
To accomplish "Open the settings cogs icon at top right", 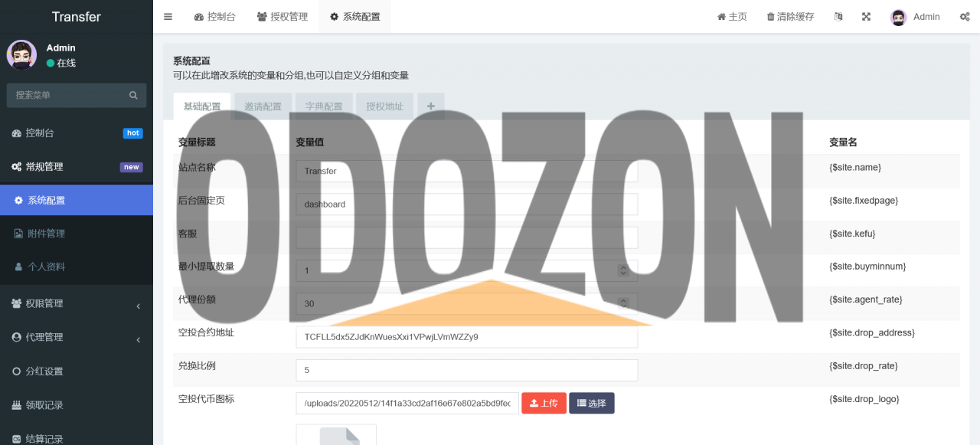I will point(965,17).
